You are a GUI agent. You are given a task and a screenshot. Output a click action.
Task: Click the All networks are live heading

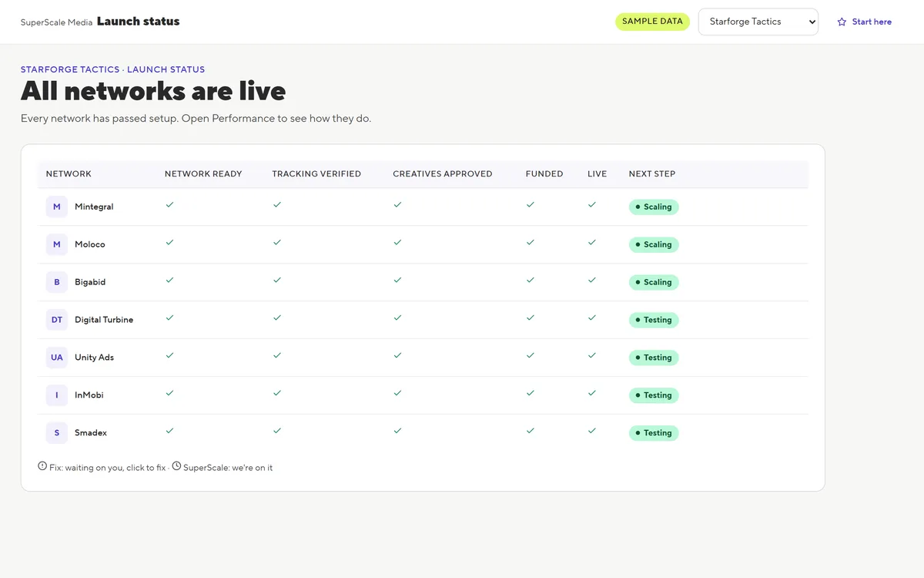(153, 92)
